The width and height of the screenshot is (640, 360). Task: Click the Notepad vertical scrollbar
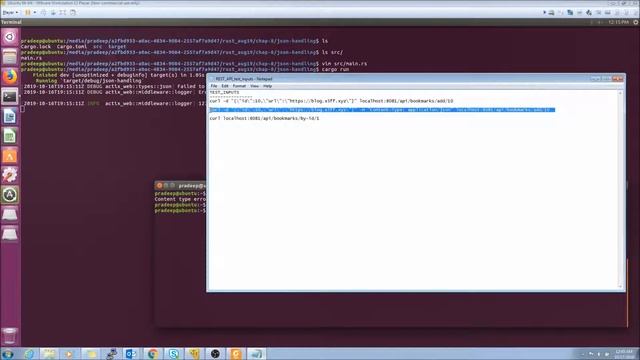[620, 189]
